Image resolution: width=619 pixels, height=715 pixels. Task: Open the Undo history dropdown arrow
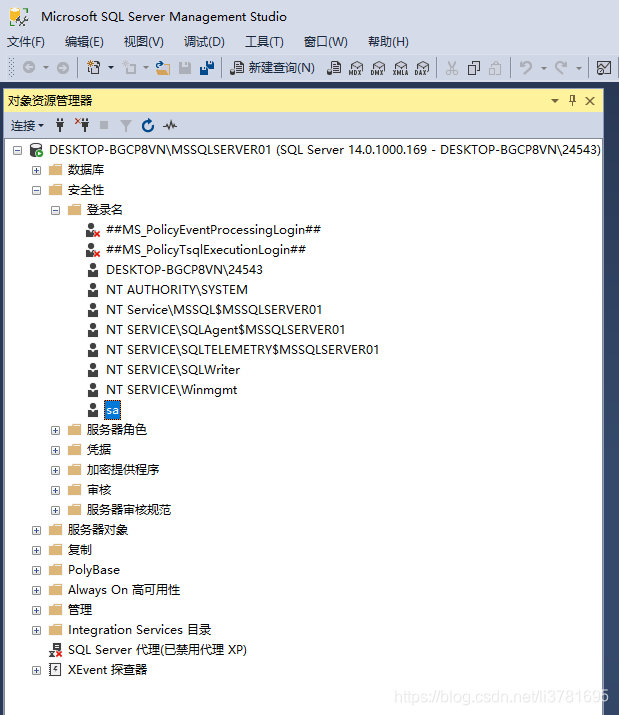544,68
